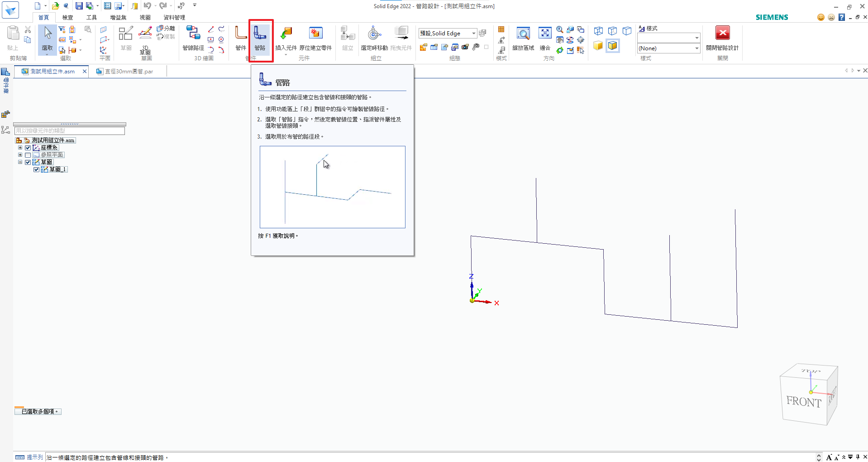Click the 分離 separate command
The image size is (868, 462).
(x=166, y=29)
